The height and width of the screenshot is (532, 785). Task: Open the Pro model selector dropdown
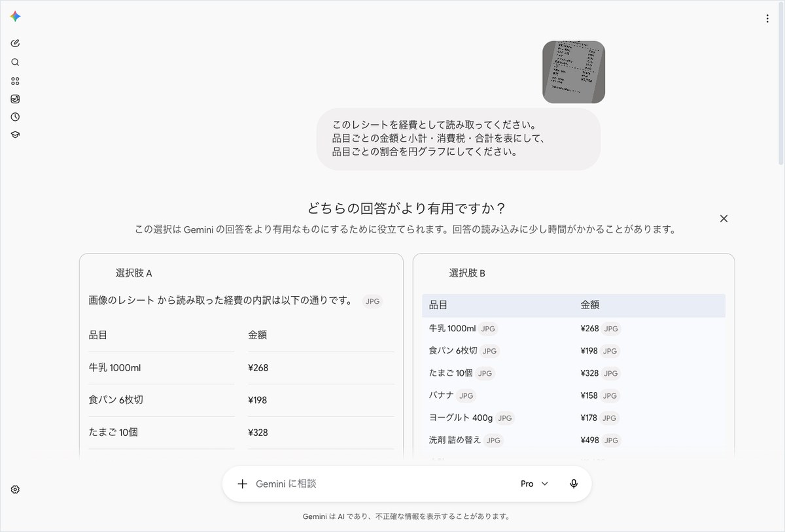pyautogui.click(x=534, y=484)
